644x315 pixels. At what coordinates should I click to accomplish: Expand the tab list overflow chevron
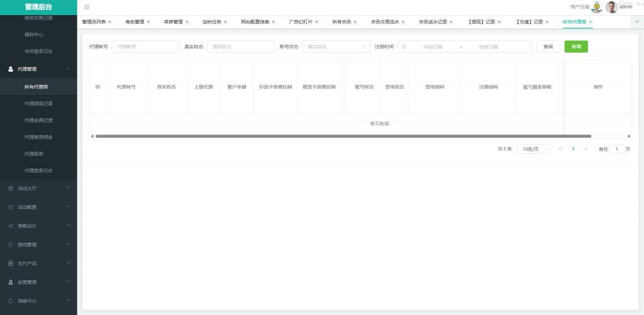(x=637, y=21)
